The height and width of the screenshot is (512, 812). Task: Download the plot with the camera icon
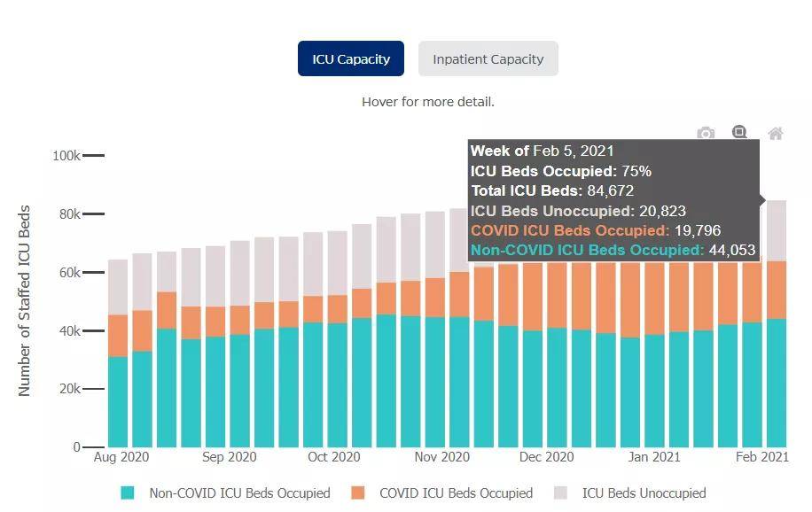(x=706, y=133)
